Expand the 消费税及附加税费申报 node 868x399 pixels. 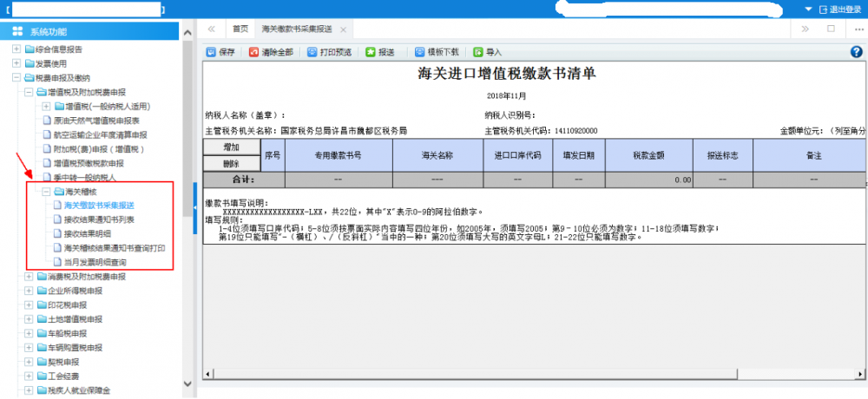pos(29,276)
